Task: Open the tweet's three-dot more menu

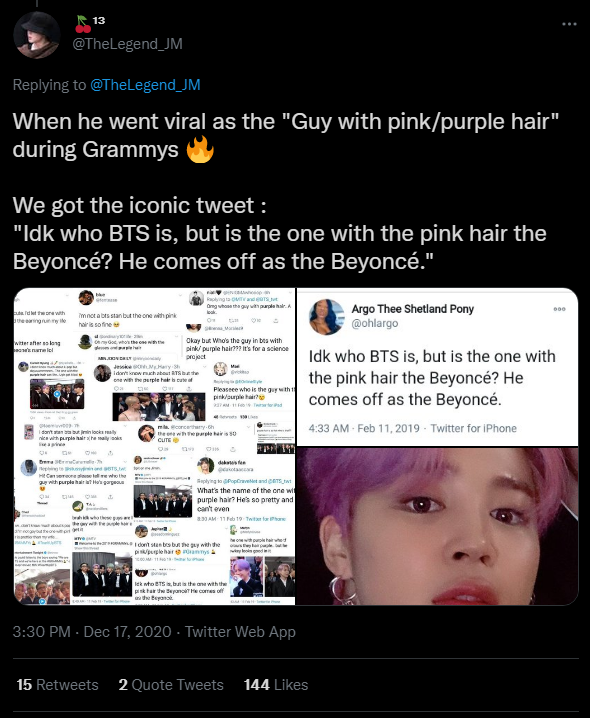Action: pyautogui.click(x=569, y=24)
